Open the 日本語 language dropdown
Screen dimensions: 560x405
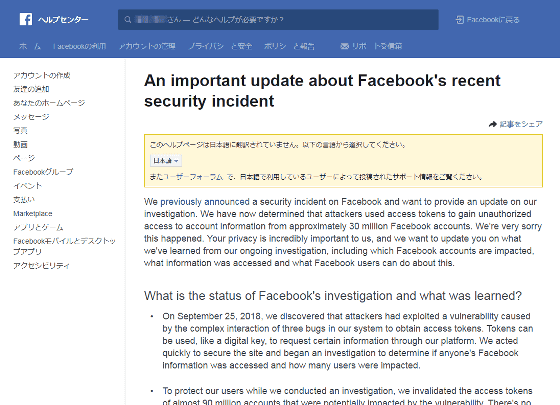point(166,161)
